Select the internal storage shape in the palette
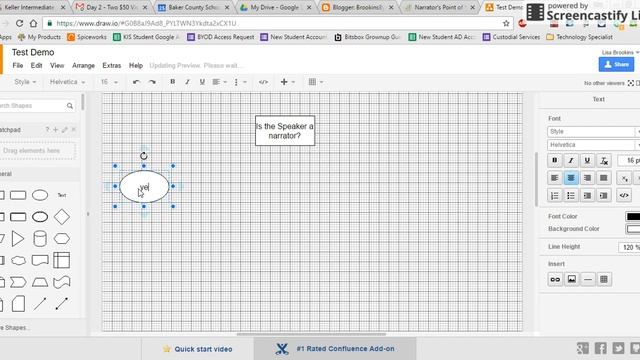 [62, 260]
